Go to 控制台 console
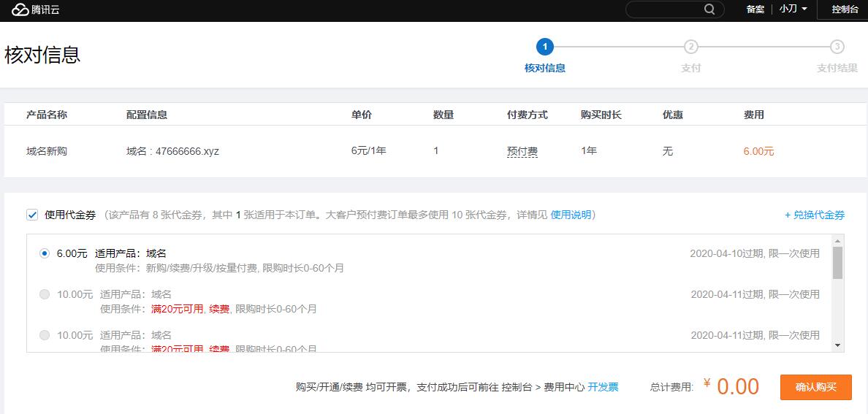 tap(845, 9)
